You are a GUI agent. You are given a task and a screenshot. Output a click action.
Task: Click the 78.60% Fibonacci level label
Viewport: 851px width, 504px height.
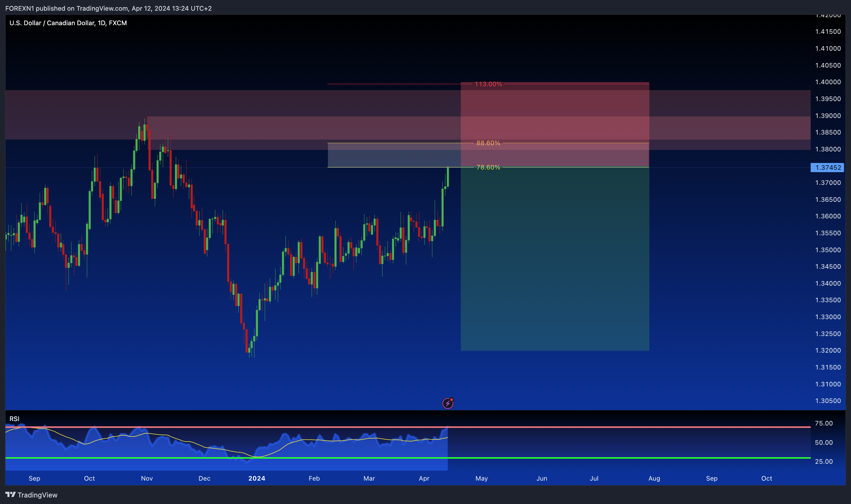coord(488,167)
